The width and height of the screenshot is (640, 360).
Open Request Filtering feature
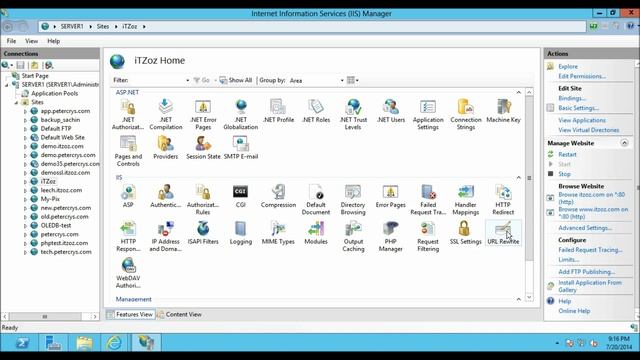[428, 237]
